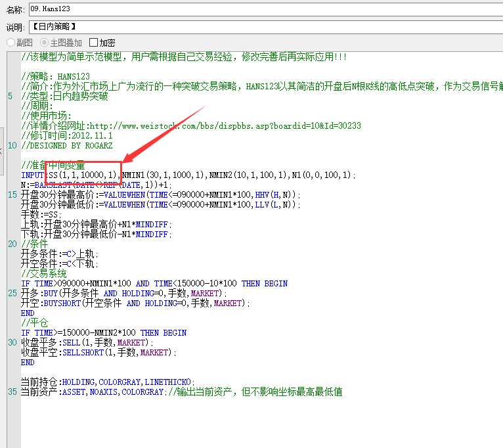Click the INPUT keyword in the code
503x448 pixels.
pos(33,175)
